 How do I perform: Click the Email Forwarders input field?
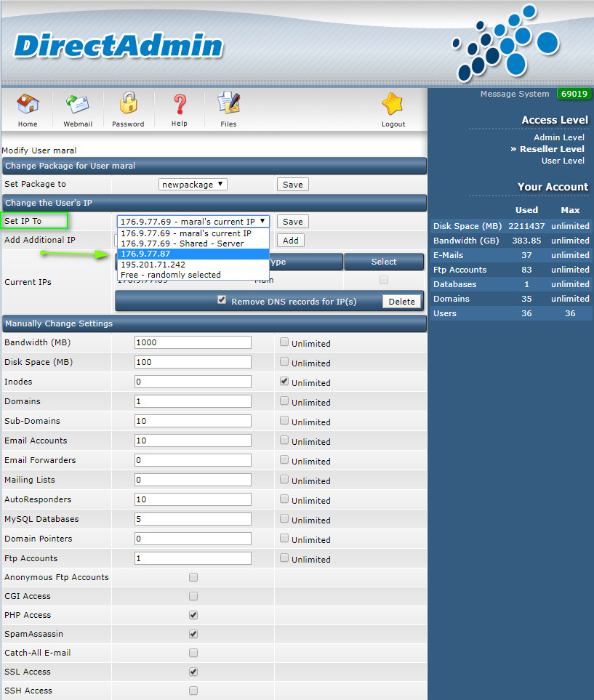point(193,460)
